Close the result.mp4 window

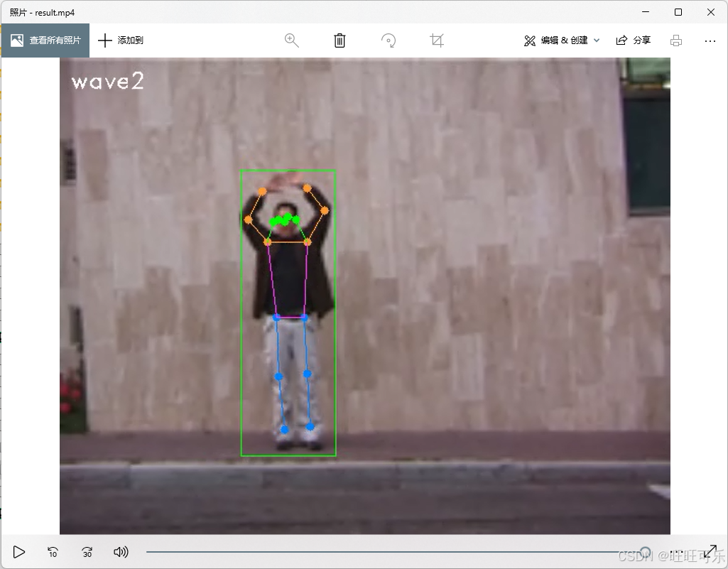coord(711,12)
